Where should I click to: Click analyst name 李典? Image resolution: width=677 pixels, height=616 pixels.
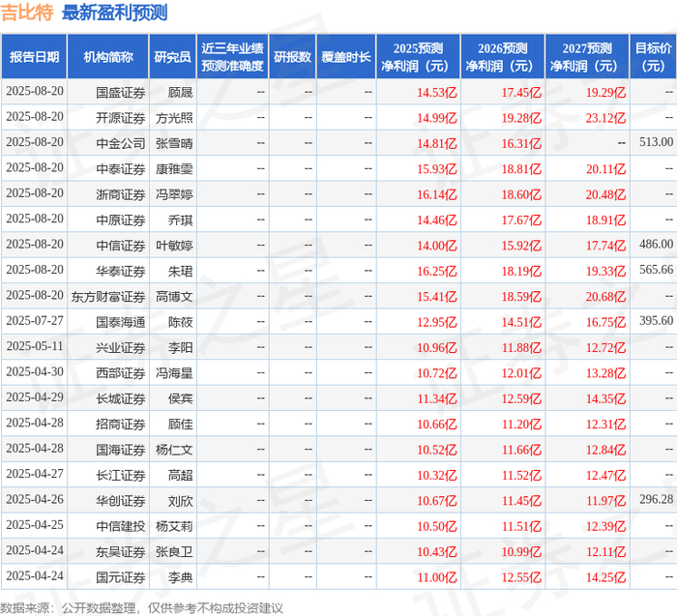point(181,577)
